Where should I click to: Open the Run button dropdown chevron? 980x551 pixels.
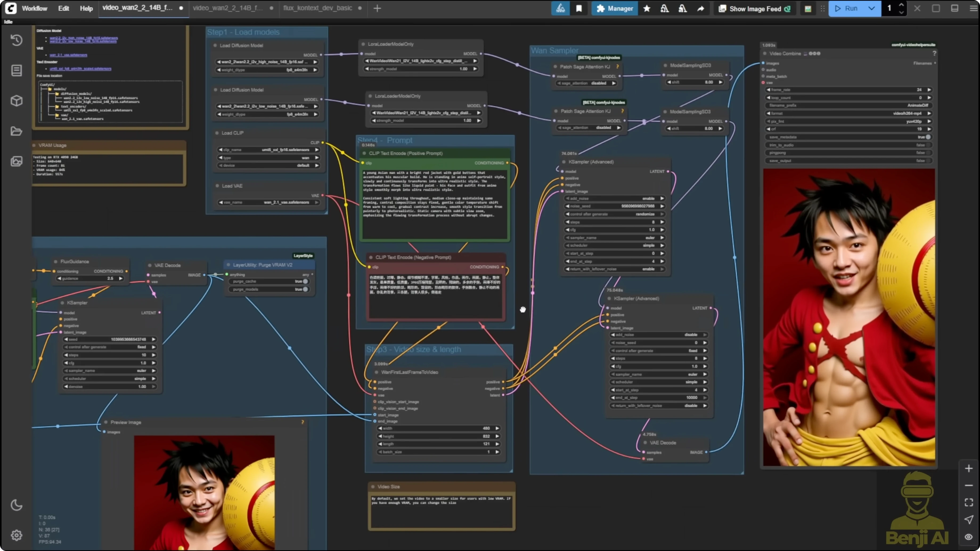pos(872,8)
